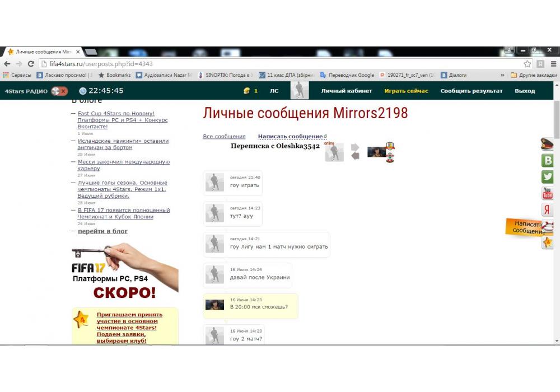Screen dimensions: 560x392
Task: Click avatar beside давай после Украини
Action: tap(214, 274)
